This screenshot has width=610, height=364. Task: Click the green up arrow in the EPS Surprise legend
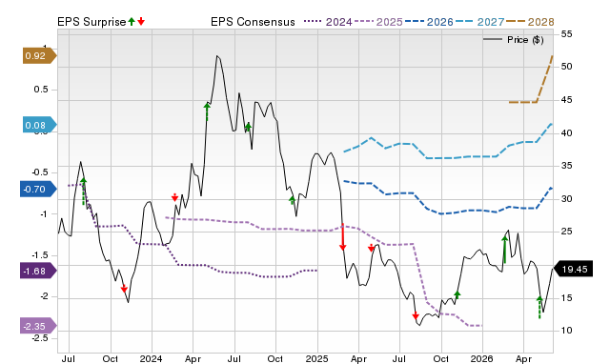click(x=132, y=21)
